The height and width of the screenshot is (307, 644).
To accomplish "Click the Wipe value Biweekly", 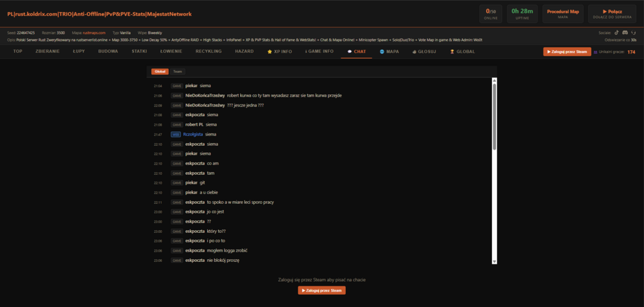I will click(155, 32).
